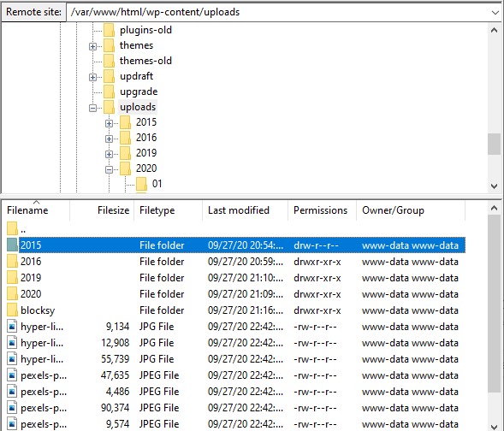Select 2016 subfolder in tree
This screenshot has height=431, width=504.
146,138
